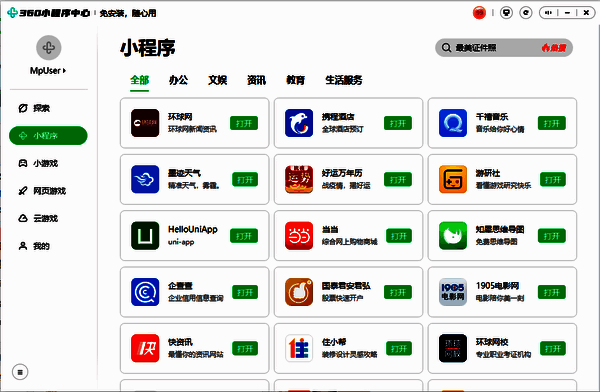This screenshot has width=600, height=392.
Task: Click the 携程酒店 dolphin icon
Action: click(x=299, y=123)
